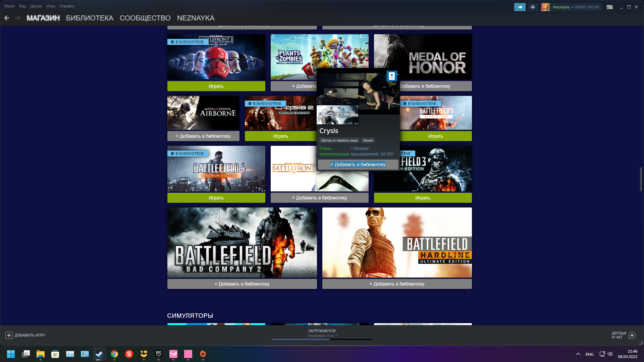Go to the МАГАЗИН tab

[x=43, y=18]
